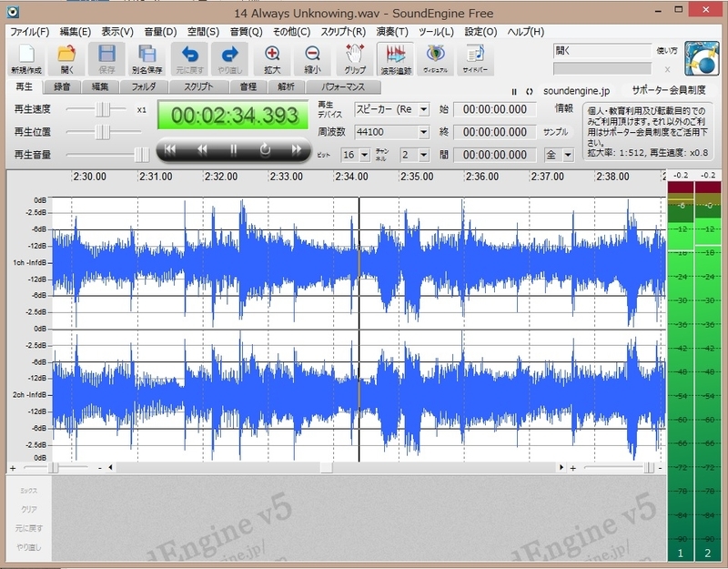Open the 再生デバイス speaker dropdown
This screenshot has width=728, height=569.
coord(423,109)
